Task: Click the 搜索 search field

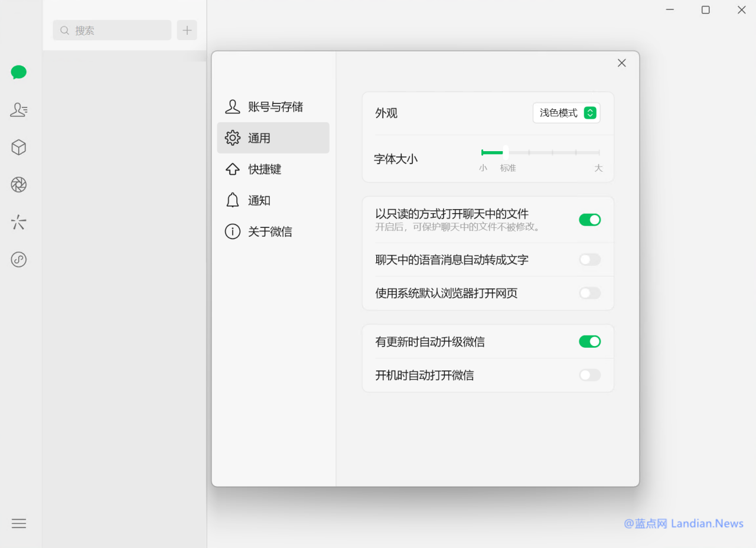Action: pos(112,30)
